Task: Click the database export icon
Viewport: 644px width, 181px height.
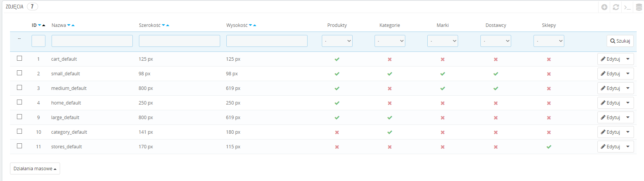Action: tap(639, 7)
